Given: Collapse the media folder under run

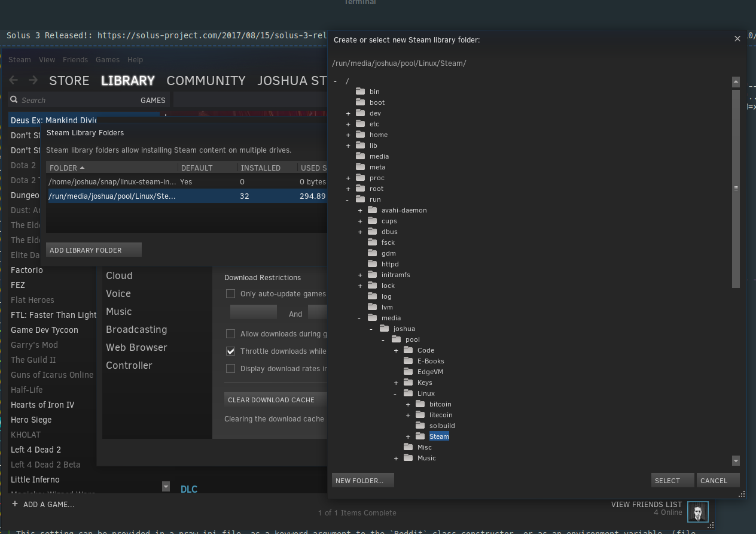Looking at the screenshot, I should click(x=359, y=318).
